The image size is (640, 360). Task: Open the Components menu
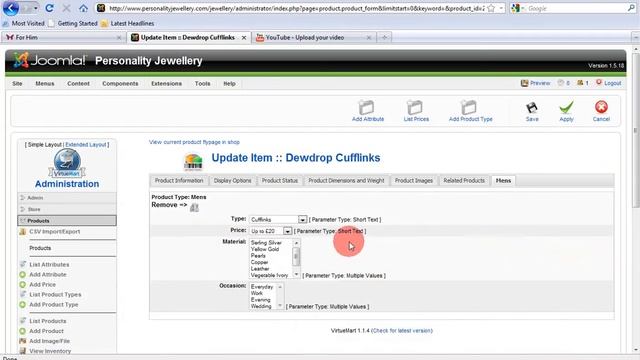click(120, 83)
